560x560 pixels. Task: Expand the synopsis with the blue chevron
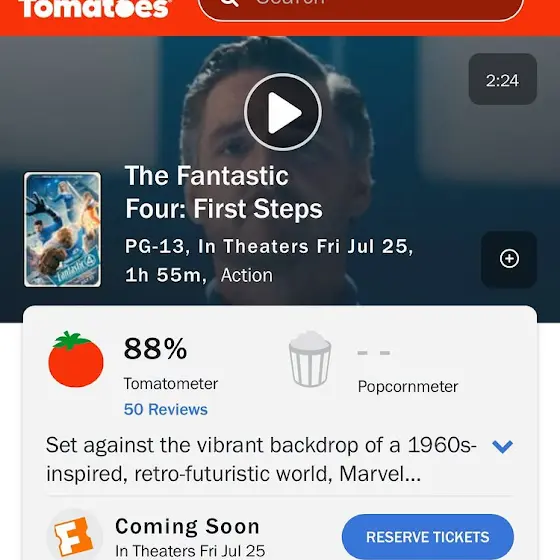(x=502, y=446)
